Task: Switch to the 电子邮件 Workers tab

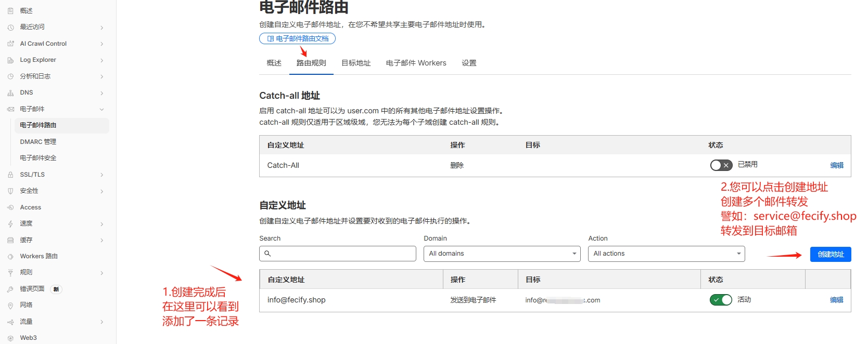Action: click(x=416, y=63)
